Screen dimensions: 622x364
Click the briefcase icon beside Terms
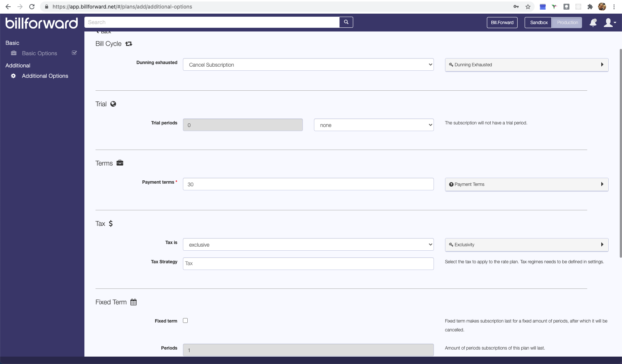pos(120,163)
